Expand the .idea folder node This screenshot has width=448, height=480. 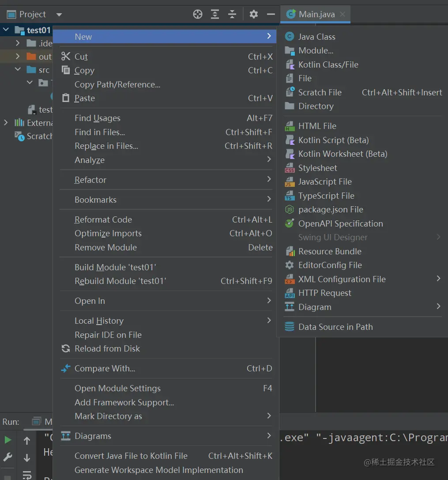pyautogui.click(x=18, y=43)
